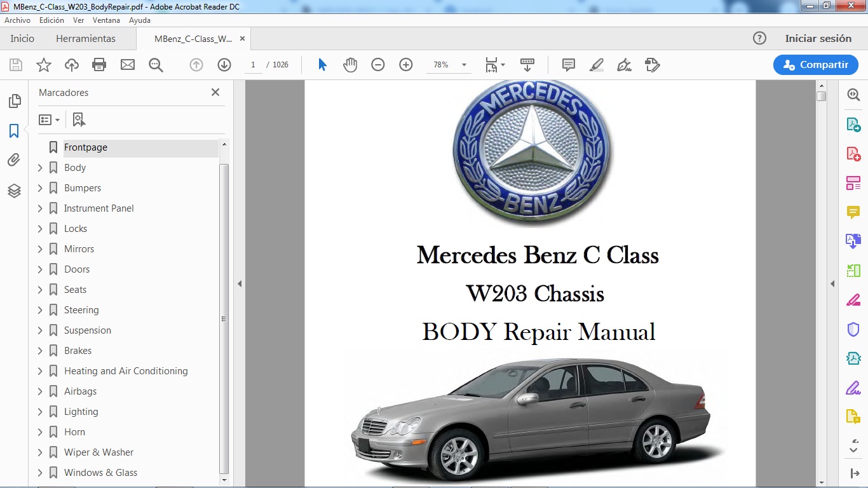This screenshot has width=868, height=488.
Task: Open the Archivo menu
Action: 17,20
